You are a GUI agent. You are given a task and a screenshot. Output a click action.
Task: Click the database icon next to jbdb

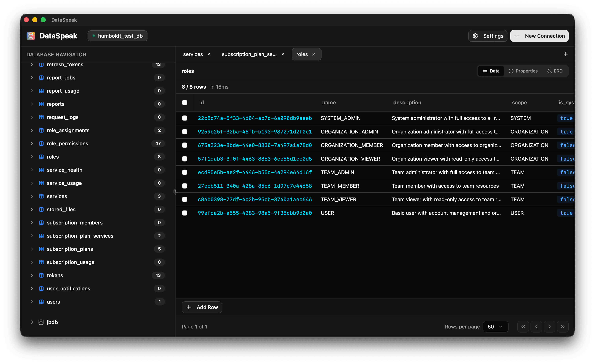click(41, 322)
